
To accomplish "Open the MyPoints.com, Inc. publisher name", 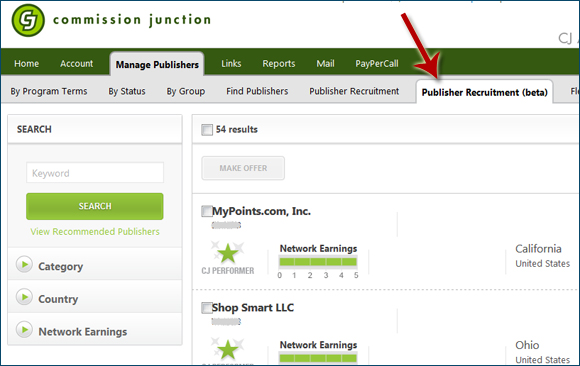I will pyautogui.click(x=262, y=211).
